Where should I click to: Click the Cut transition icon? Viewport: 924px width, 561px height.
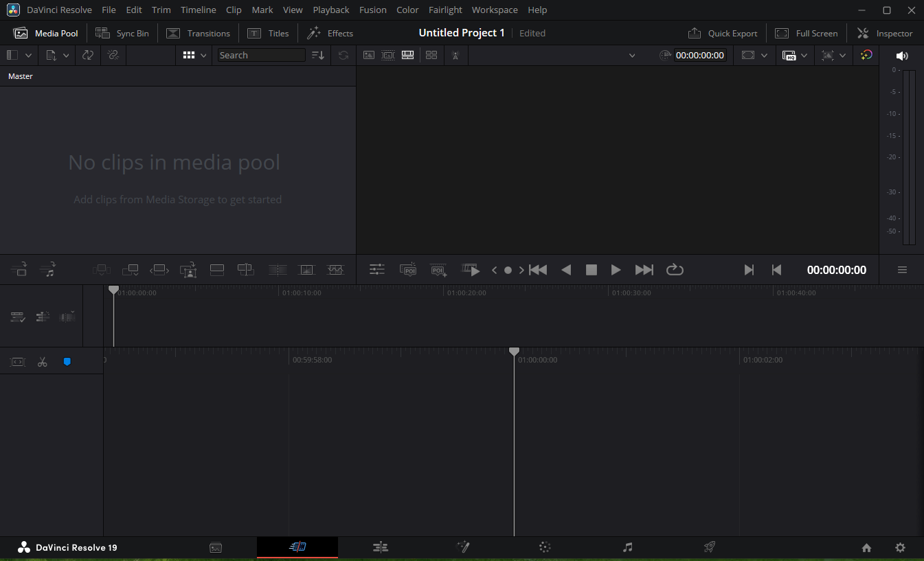(x=278, y=270)
